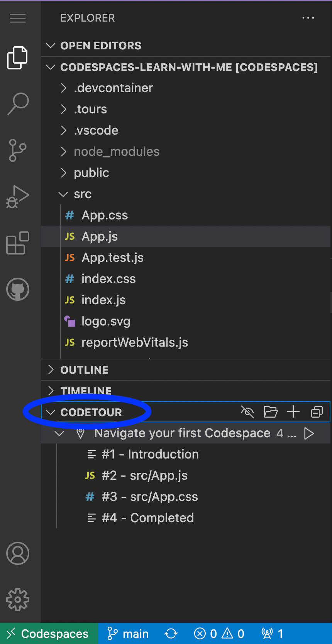Toggle hidden tours visibility in CodeTour panel
Screen dimensions: 332x644
[x=247, y=412]
